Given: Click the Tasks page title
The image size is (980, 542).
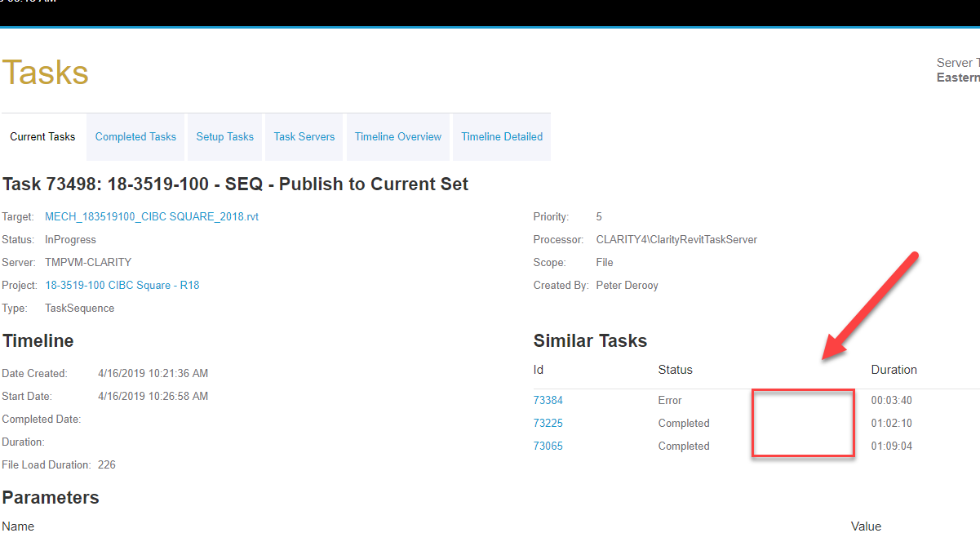Looking at the screenshot, I should (x=45, y=73).
